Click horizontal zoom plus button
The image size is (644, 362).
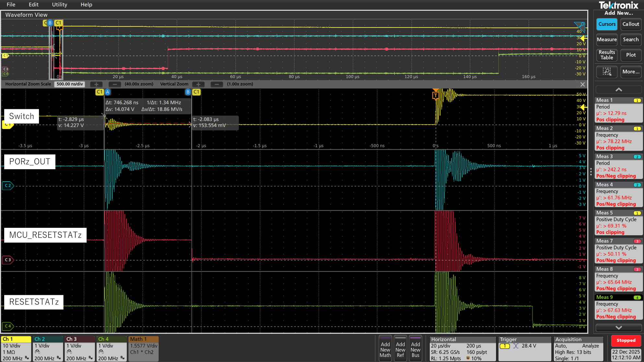(x=96, y=84)
